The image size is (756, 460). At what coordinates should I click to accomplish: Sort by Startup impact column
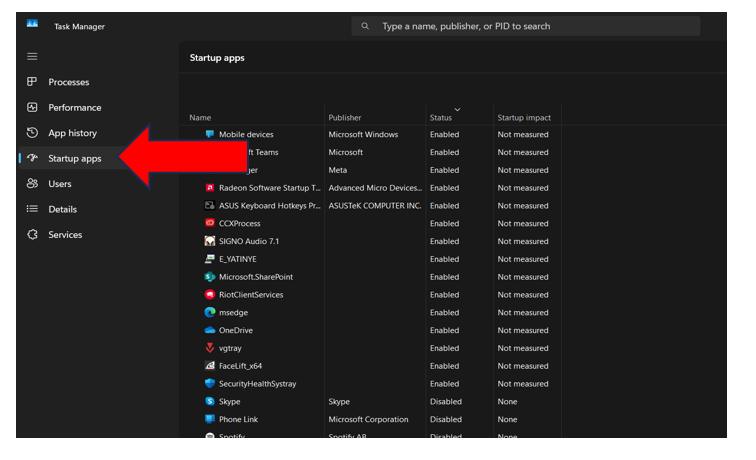point(524,118)
